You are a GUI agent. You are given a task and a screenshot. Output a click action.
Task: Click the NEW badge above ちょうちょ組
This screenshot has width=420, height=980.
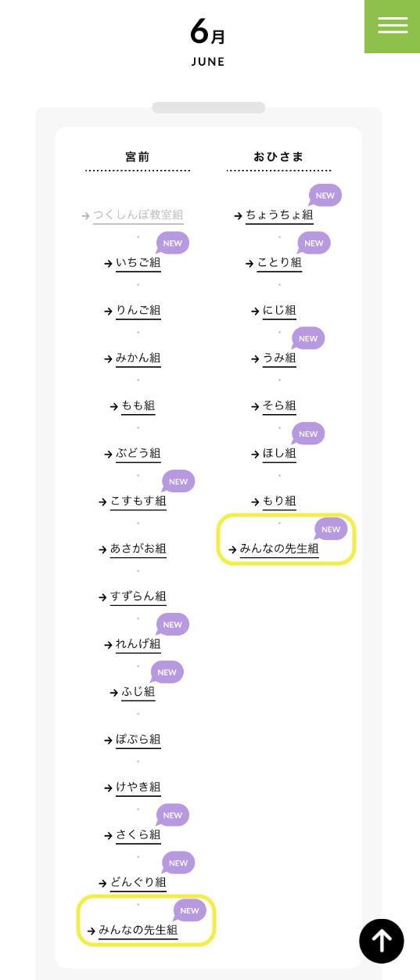point(325,196)
